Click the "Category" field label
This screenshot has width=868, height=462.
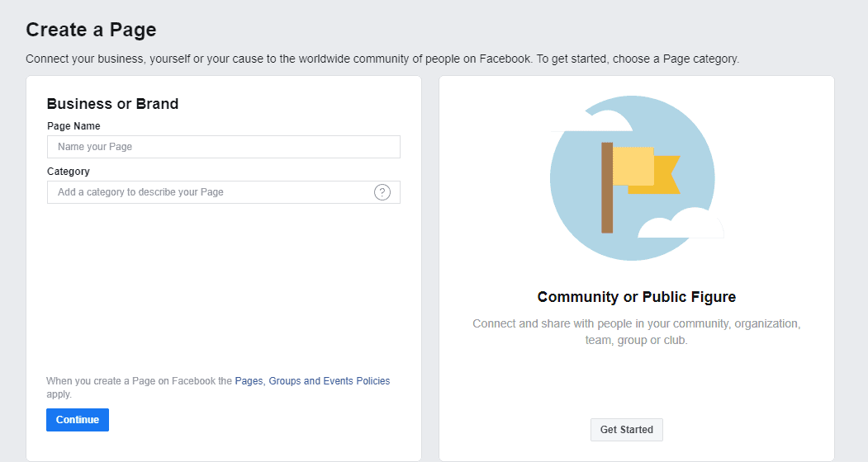pyautogui.click(x=69, y=172)
